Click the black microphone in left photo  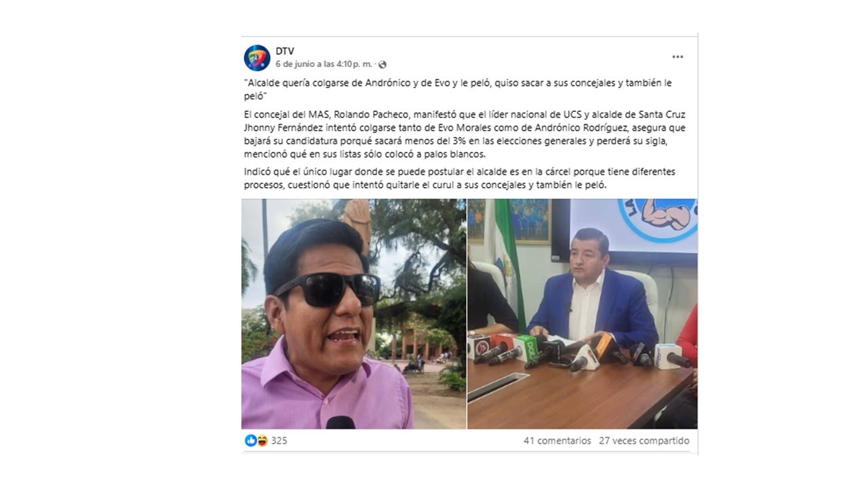[340, 422]
